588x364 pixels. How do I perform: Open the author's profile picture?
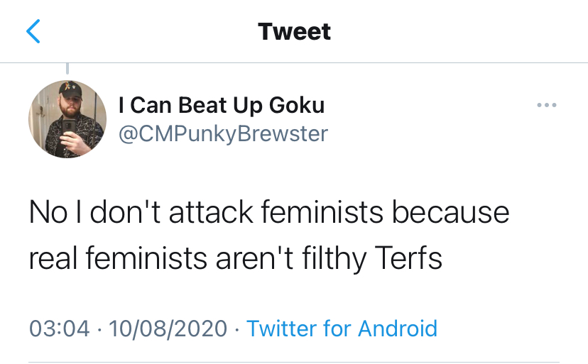(x=67, y=118)
